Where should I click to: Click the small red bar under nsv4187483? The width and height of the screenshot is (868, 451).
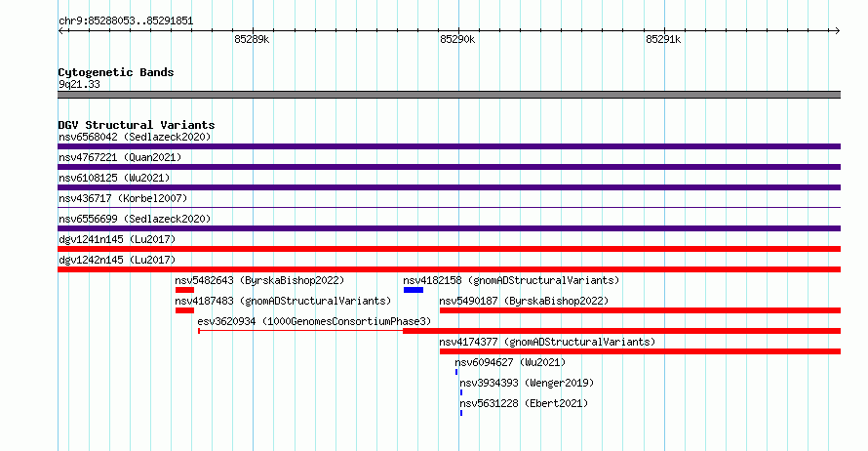(x=185, y=310)
